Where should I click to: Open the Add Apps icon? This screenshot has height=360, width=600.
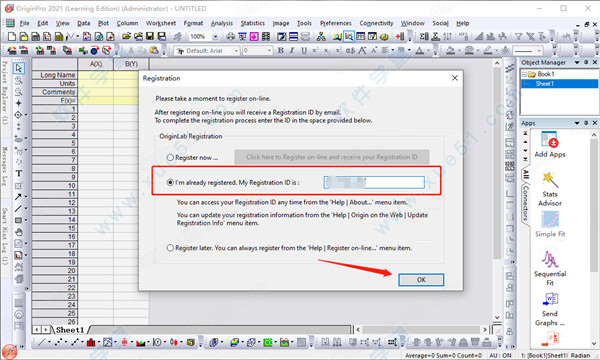[550, 144]
